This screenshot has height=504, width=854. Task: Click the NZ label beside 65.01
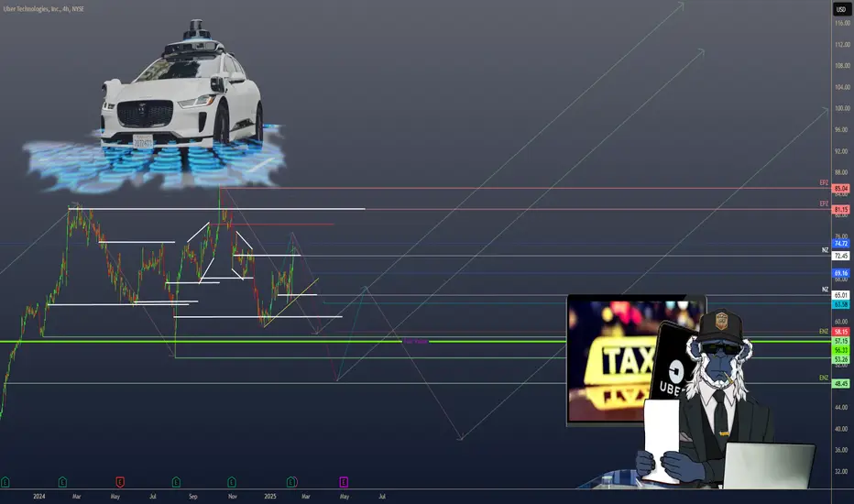click(825, 290)
